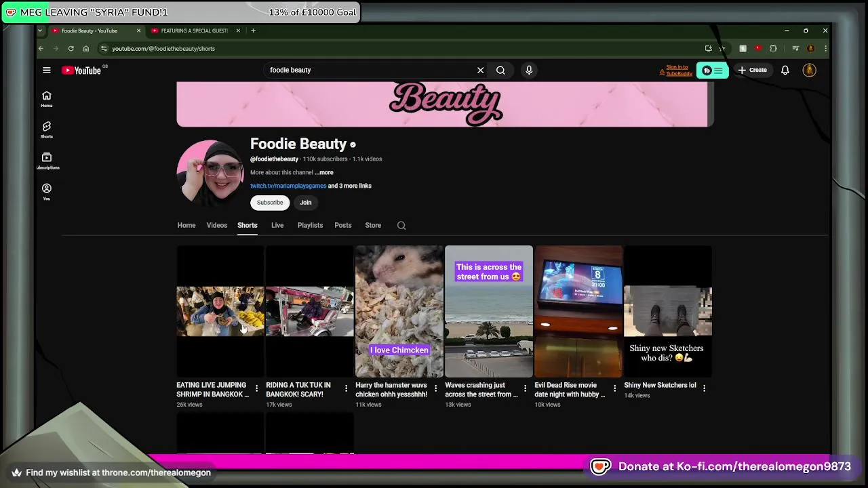Click the Create button

(x=753, y=70)
